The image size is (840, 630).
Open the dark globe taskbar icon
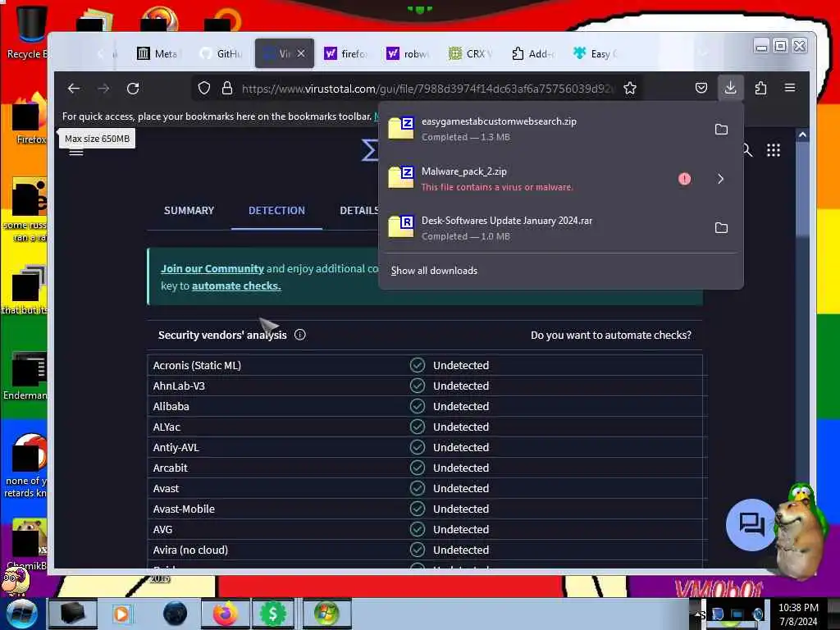[x=176, y=614]
